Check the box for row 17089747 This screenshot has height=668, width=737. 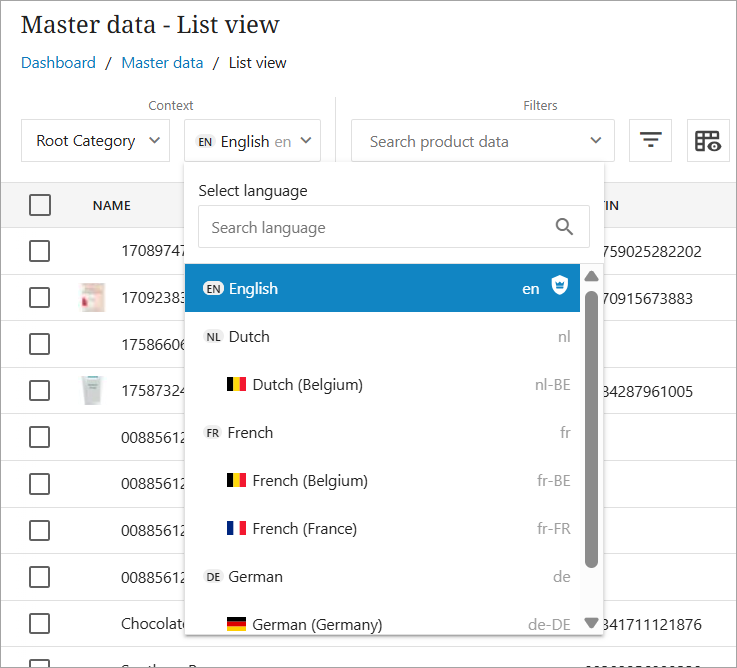[x=40, y=251]
